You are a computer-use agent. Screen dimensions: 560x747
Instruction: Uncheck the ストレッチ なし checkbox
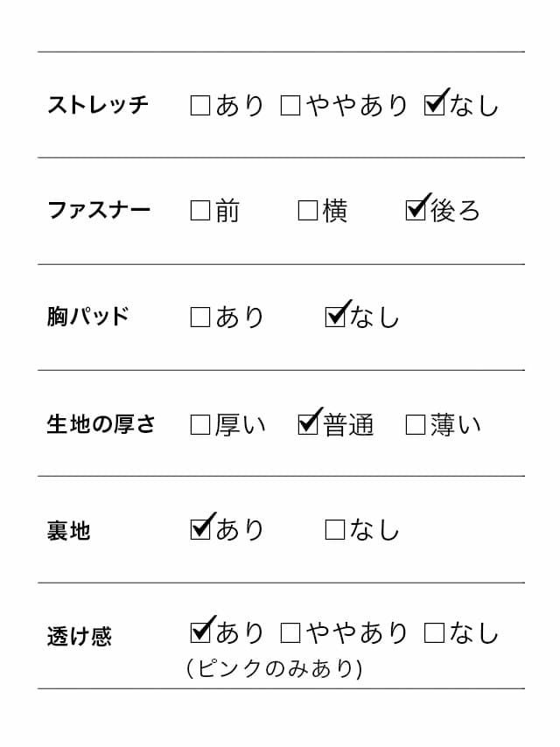[x=434, y=106]
